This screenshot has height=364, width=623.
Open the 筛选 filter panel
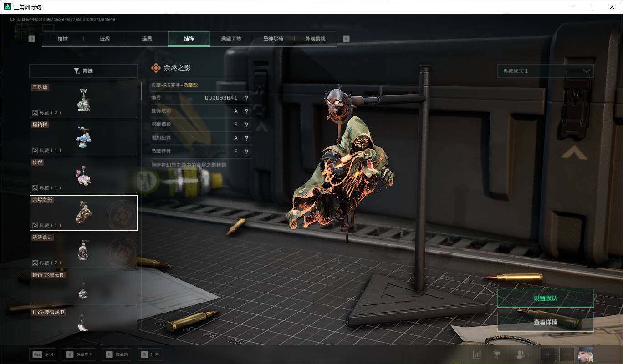83,71
